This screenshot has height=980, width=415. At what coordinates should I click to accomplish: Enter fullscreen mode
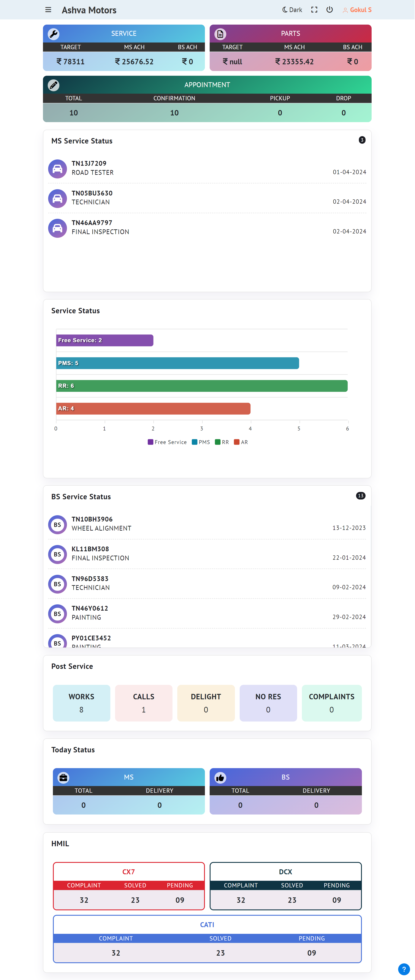(314, 10)
